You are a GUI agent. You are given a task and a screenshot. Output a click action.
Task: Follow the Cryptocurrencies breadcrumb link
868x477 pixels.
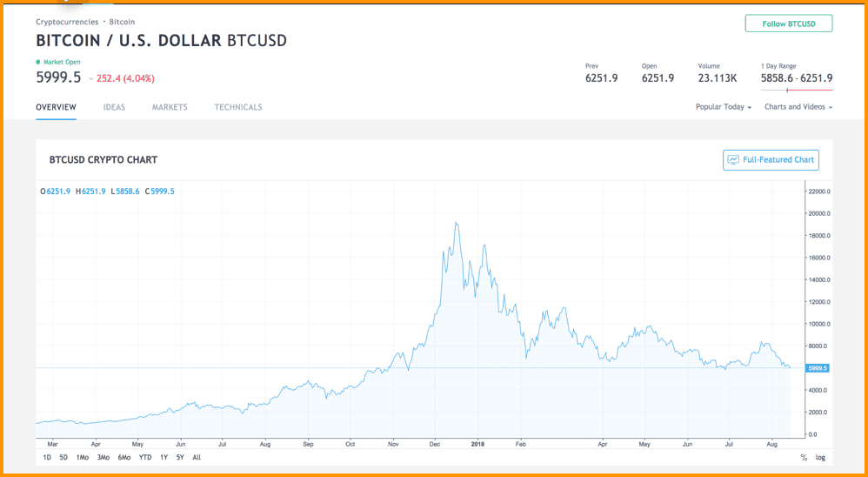point(67,22)
